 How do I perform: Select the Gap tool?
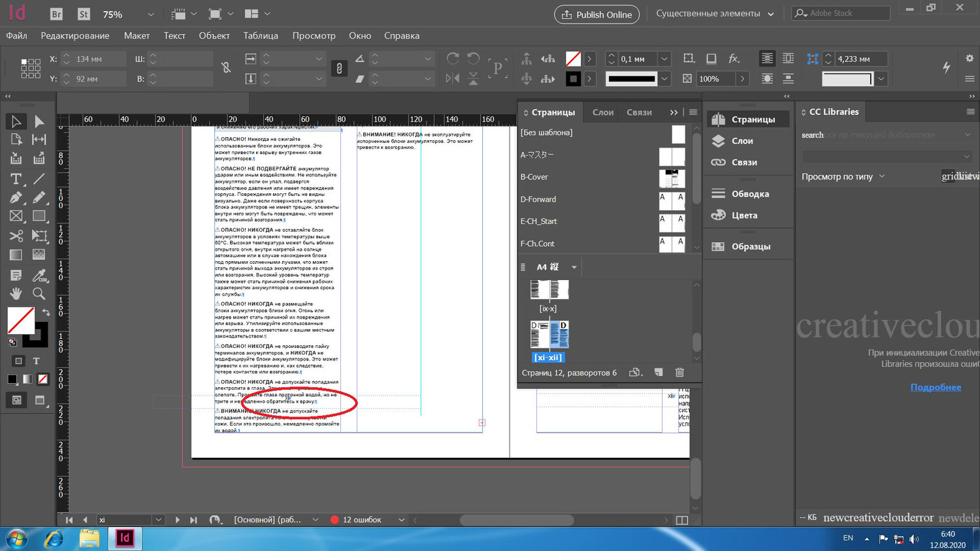coord(39,139)
